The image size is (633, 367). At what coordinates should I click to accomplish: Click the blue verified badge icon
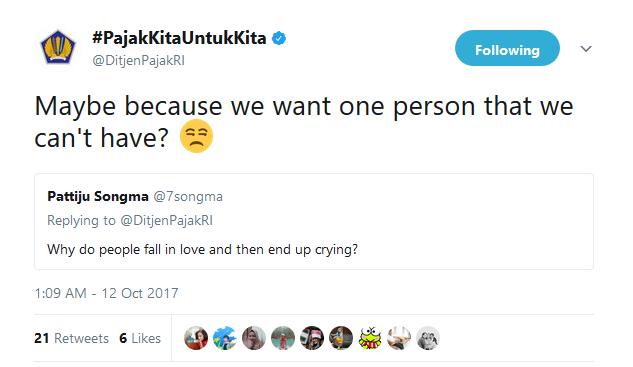[x=279, y=38]
